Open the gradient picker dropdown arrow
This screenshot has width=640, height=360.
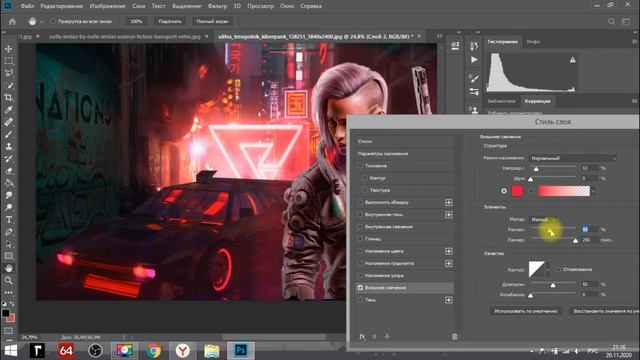593,191
